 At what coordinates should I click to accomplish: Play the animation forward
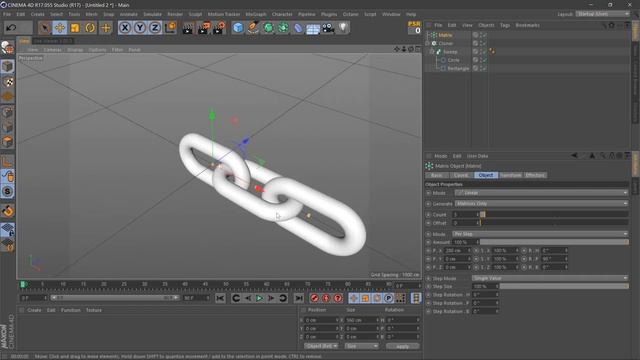259,298
